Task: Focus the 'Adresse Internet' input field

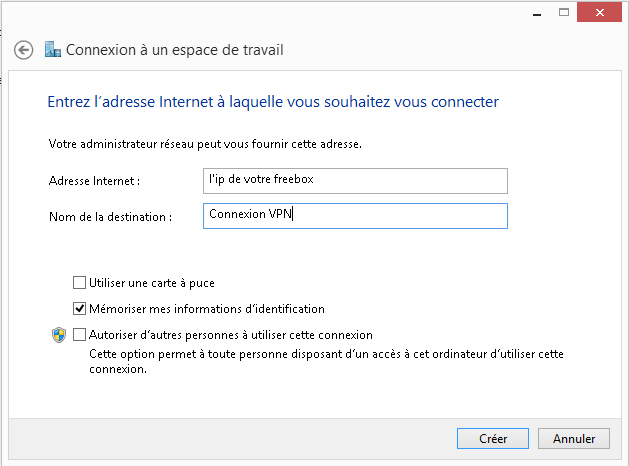Action: [355, 181]
